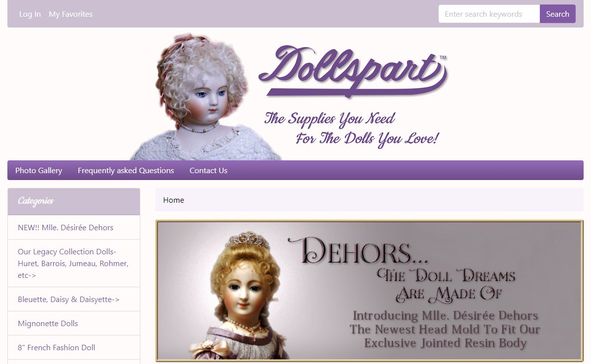Click the Categories panel heading
Image resolution: width=591 pixels, height=364 pixels.
74,201
